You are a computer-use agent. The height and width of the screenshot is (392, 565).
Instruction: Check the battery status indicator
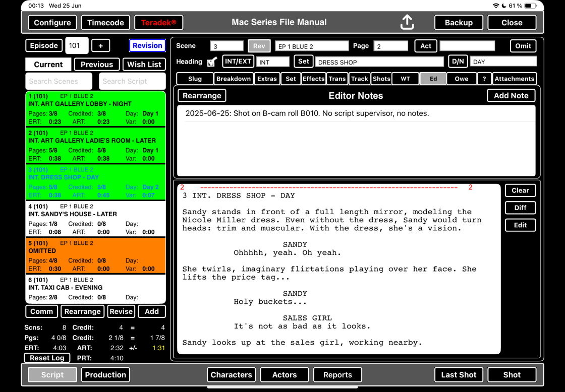point(530,6)
